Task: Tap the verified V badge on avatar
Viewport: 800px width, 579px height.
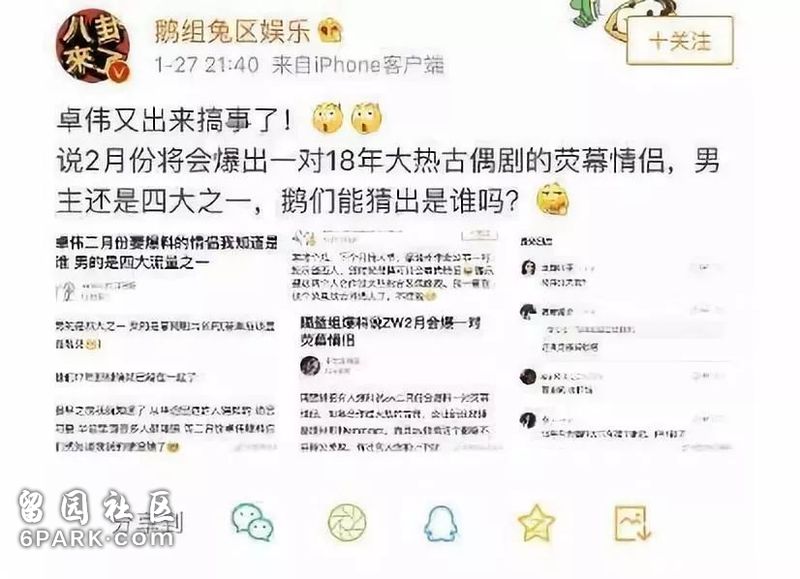Action: (x=119, y=72)
